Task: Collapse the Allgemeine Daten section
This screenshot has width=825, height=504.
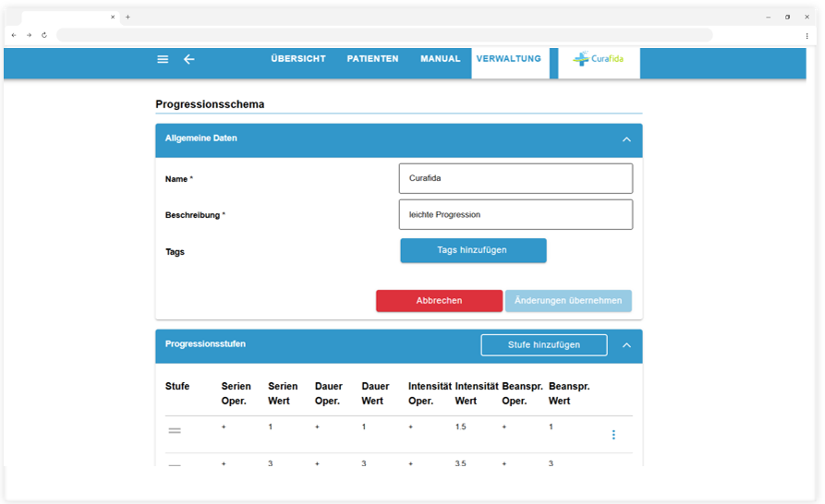Action: point(626,139)
